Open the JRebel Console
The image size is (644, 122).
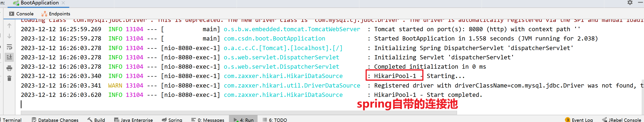click(622, 120)
